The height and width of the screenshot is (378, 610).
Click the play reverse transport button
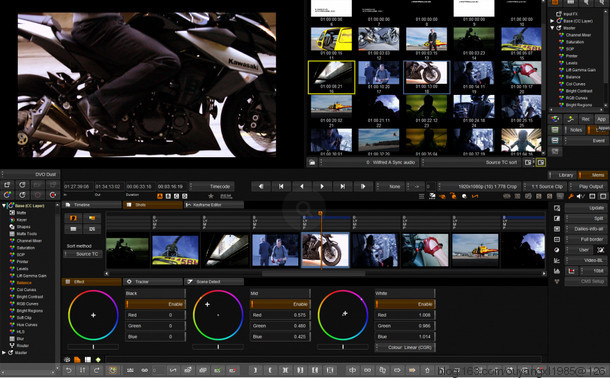tap(302, 186)
